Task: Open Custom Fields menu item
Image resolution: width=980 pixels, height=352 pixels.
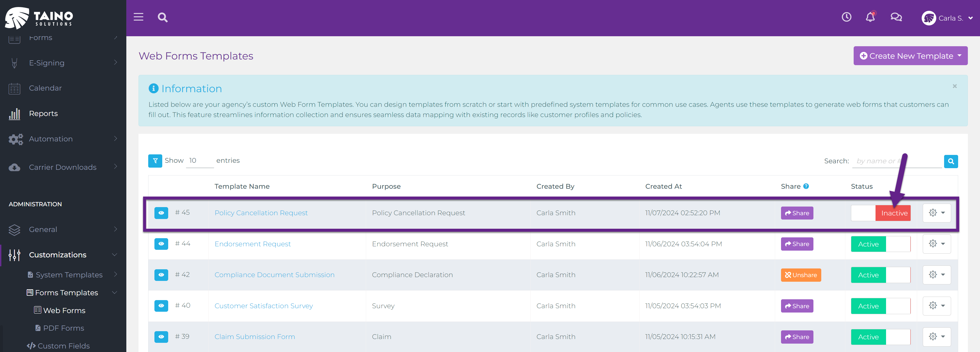Action: (x=63, y=346)
